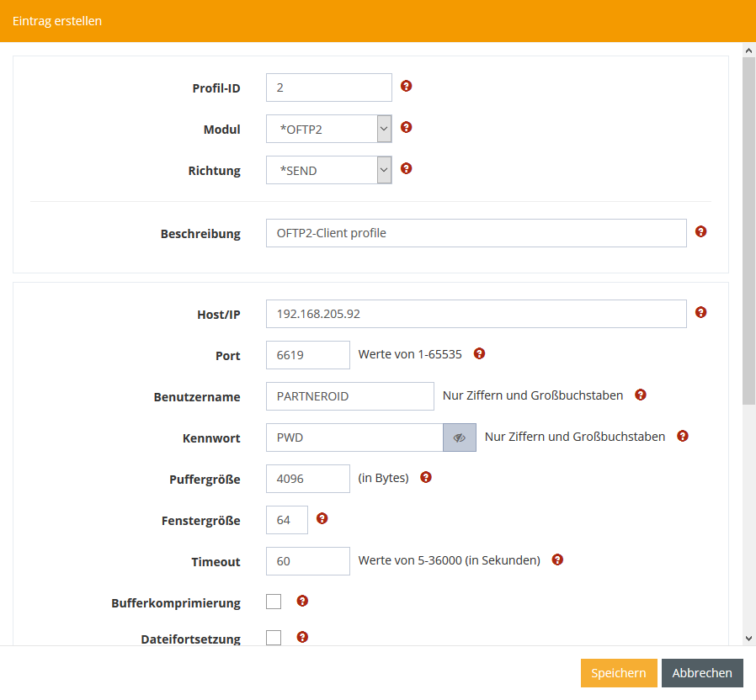This screenshot has width=756, height=700.
Task: Expand the Richtung dropdown showing *SEND
Action: pos(329,170)
